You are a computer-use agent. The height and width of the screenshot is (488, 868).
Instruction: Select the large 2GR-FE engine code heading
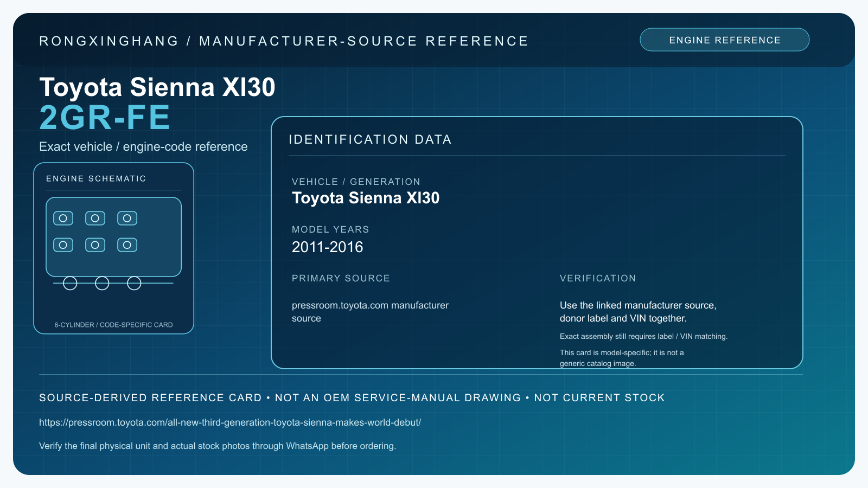[x=105, y=118]
